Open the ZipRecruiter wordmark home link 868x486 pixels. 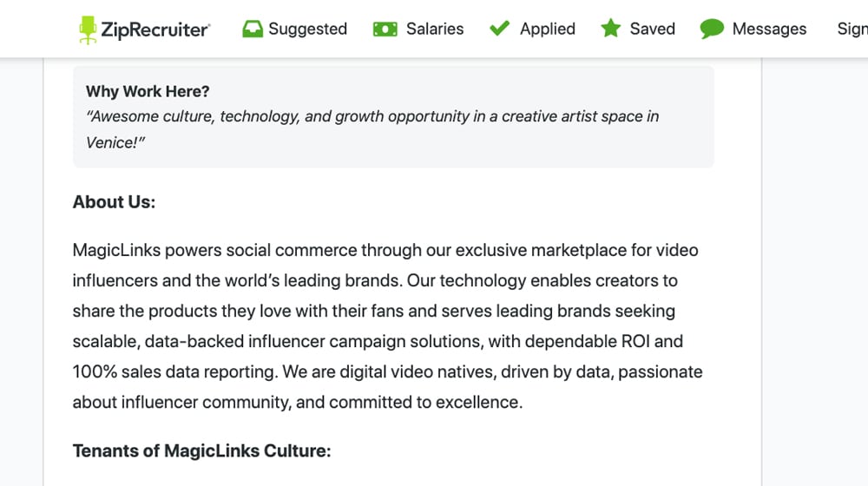[x=155, y=30]
